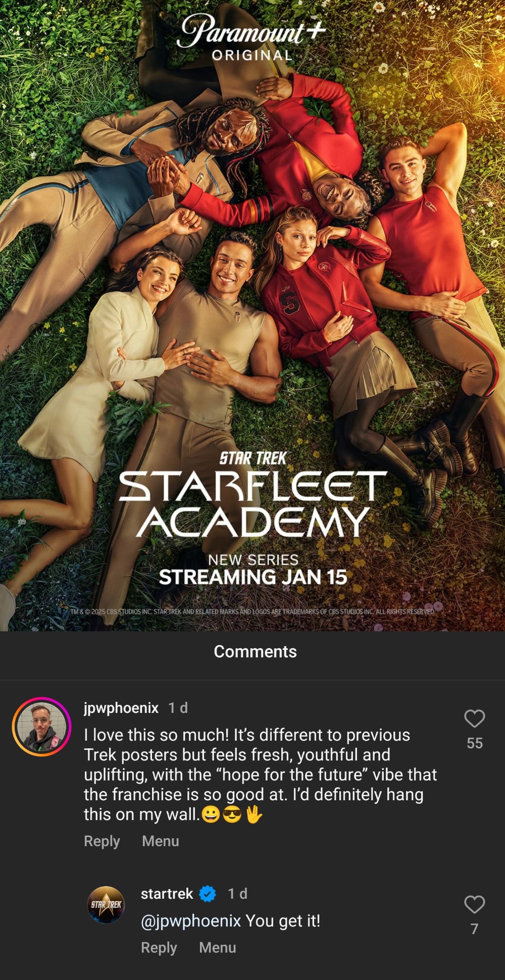Reply to jpwphoenix's comment
This screenshot has height=980, width=505.
click(102, 841)
